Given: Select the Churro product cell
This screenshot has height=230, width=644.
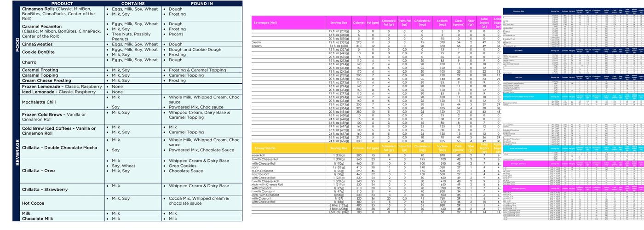Looking at the screenshot, I should (x=62, y=63).
